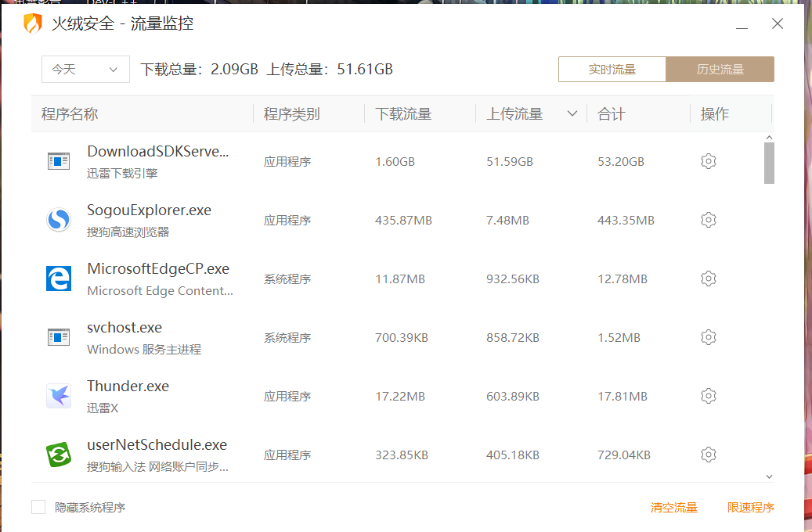Click the userNetSchedule program icon

tap(58, 454)
